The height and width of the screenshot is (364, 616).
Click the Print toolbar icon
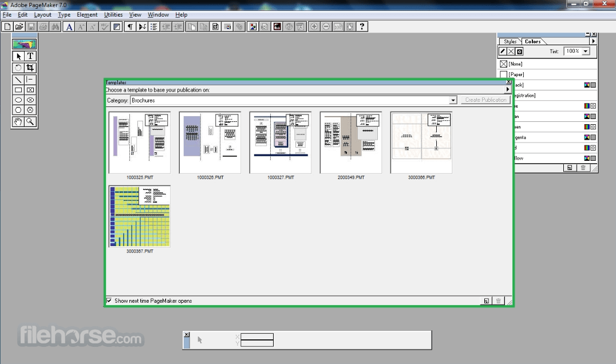43,27
